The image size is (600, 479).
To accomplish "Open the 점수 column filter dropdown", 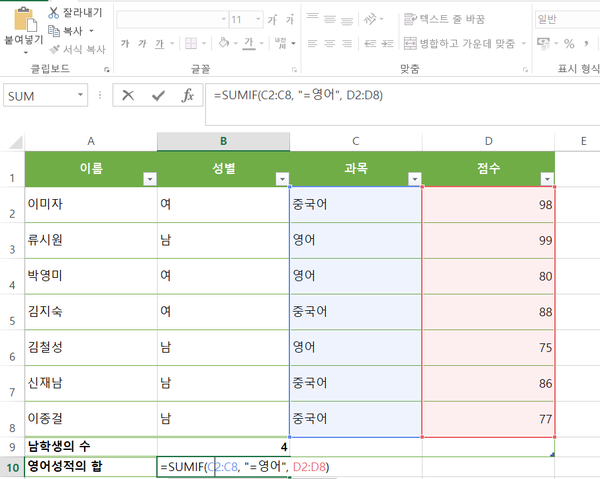I will (547, 179).
